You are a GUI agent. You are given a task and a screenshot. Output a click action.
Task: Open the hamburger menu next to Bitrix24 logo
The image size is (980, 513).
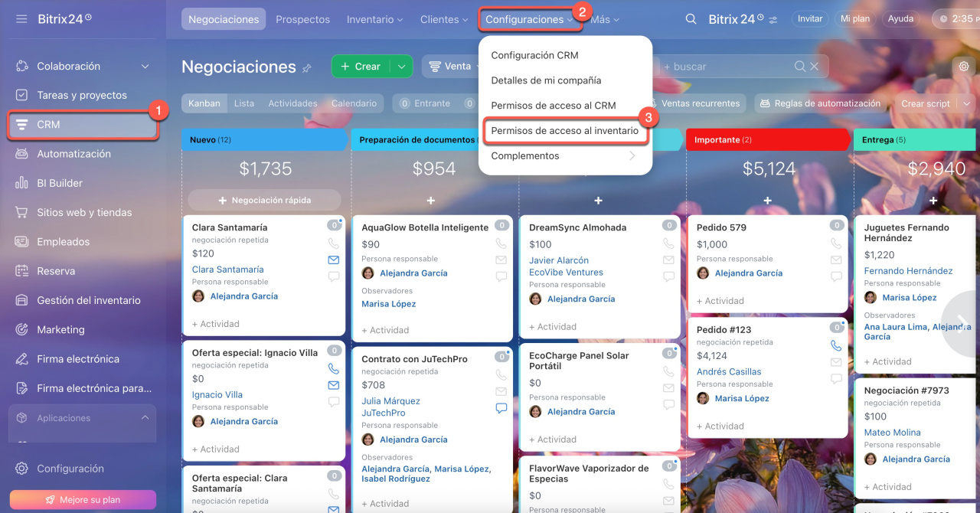[21, 18]
